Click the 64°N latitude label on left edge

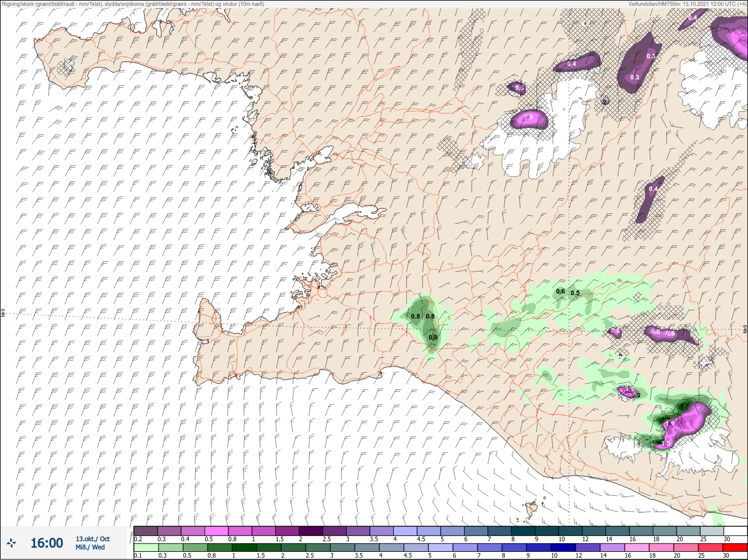(2, 314)
